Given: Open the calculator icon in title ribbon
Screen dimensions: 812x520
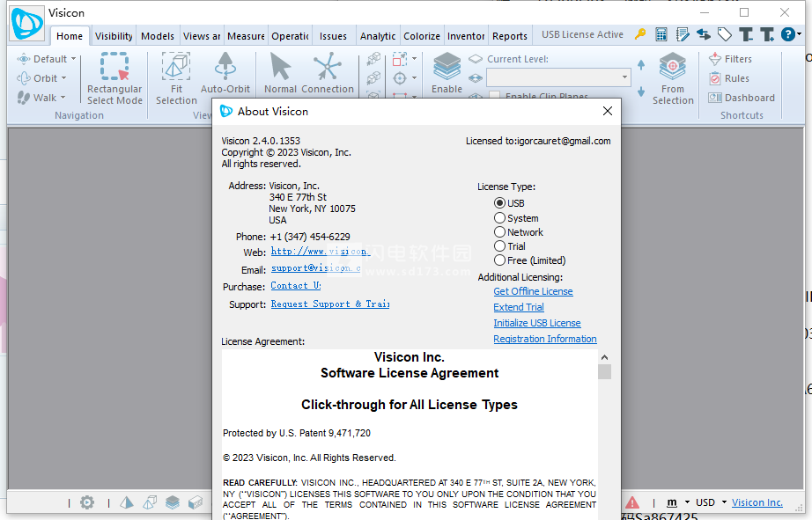Looking at the screenshot, I should [661, 34].
